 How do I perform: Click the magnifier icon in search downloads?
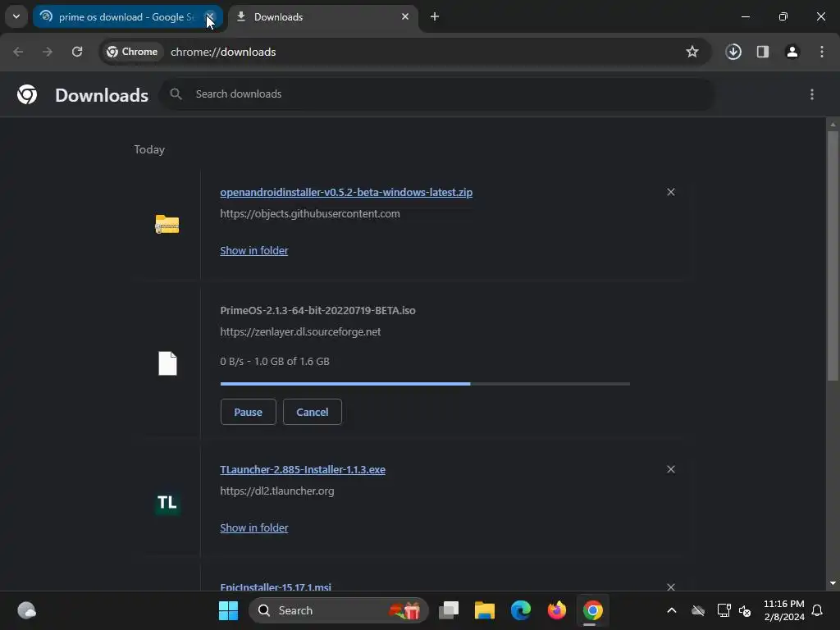[x=176, y=94]
